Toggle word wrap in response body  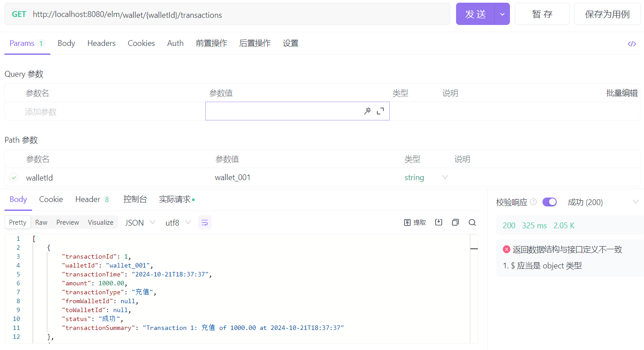tap(205, 222)
